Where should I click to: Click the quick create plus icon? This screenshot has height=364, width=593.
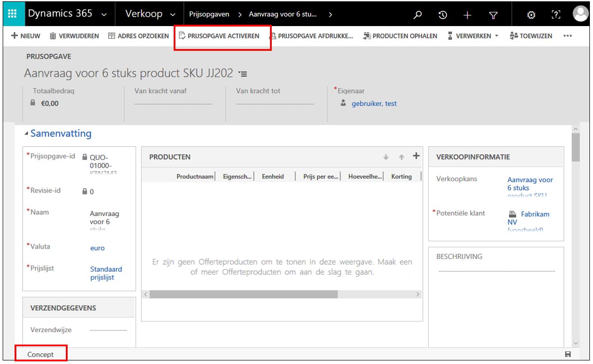tap(468, 15)
